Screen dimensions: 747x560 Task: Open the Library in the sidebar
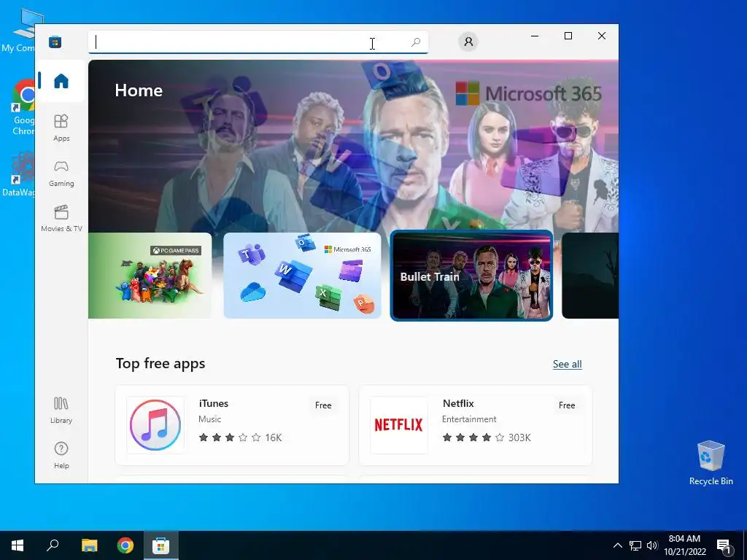tap(61, 410)
